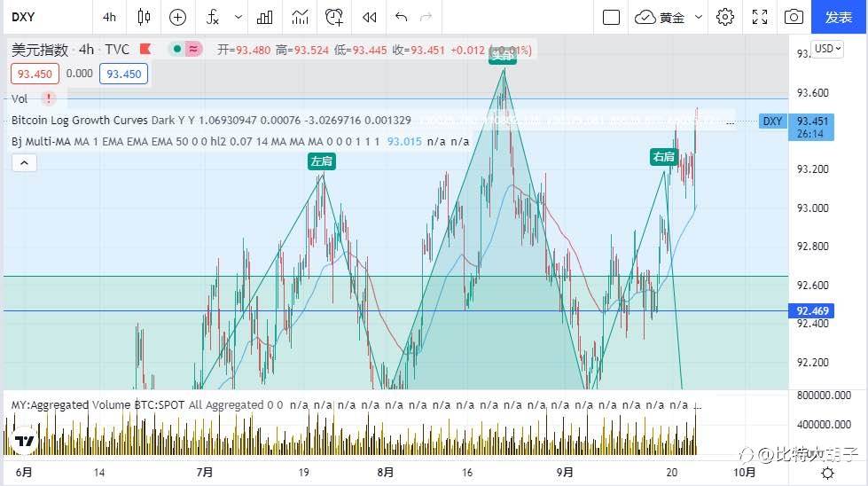The height and width of the screenshot is (486, 868).
Task: Select the 右肩 right shoulder label
Action: coord(664,157)
